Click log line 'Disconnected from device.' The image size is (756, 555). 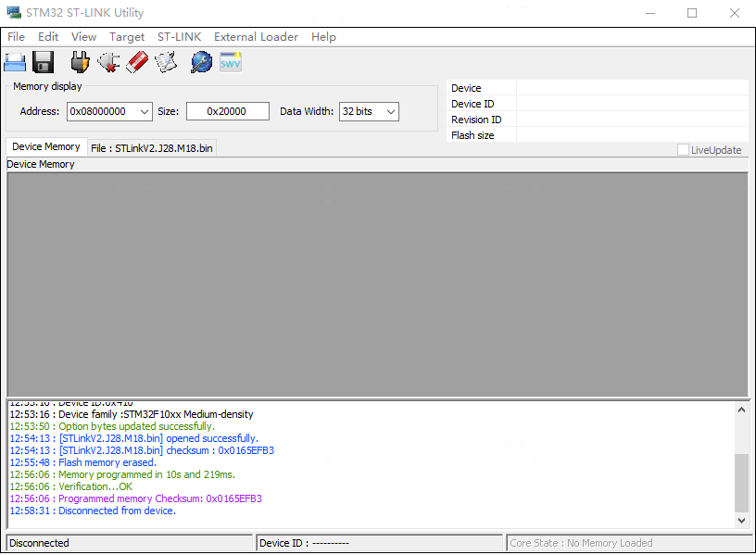(x=93, y=511)
